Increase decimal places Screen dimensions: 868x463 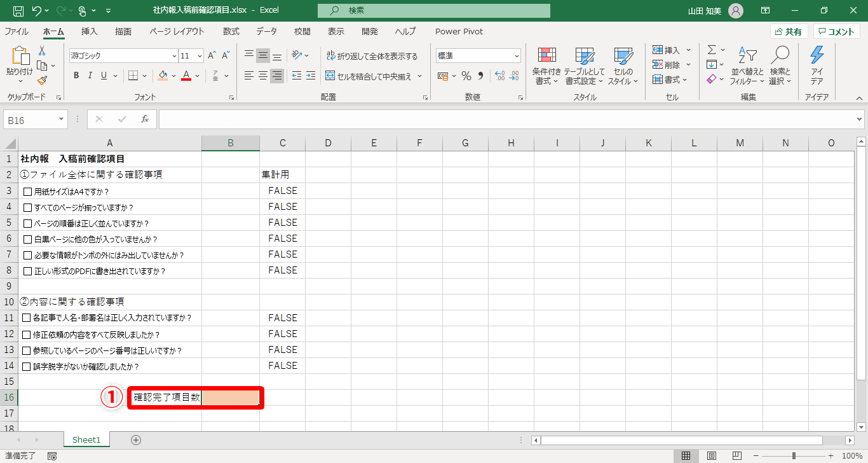coord(499,76)
